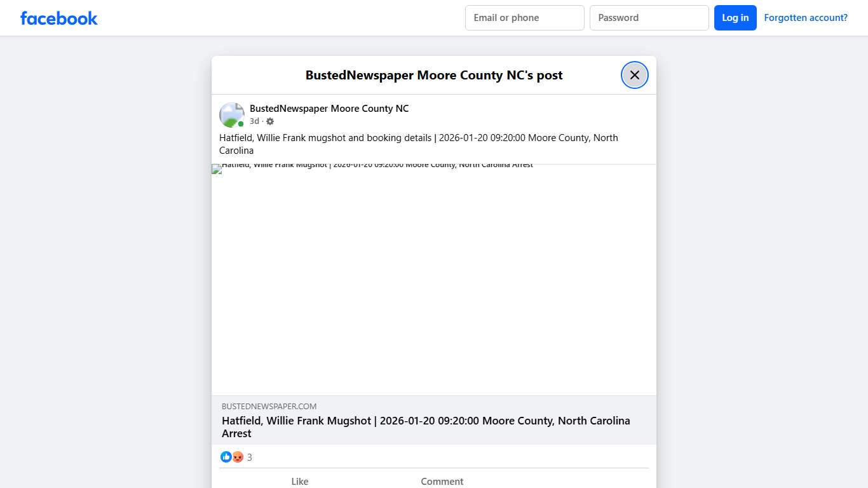
Task: Click the thumbs-up Like reaction icon
Action: point(226,457)
